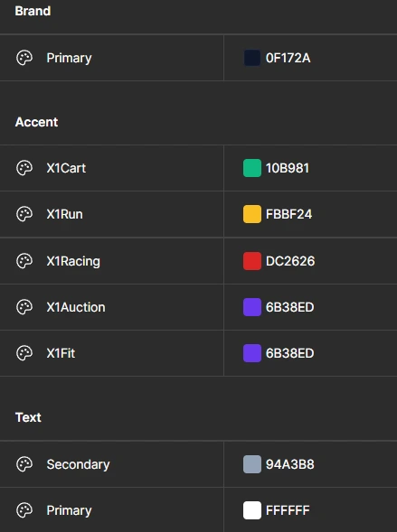
Task: Select the Text group header
Action: point(28,417)
